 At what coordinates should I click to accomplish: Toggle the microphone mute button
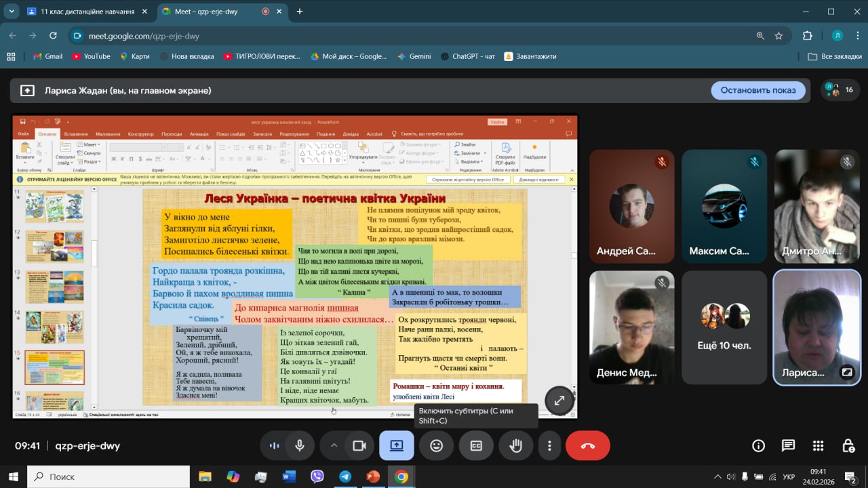pyautogui.click(x=299, y=445)
